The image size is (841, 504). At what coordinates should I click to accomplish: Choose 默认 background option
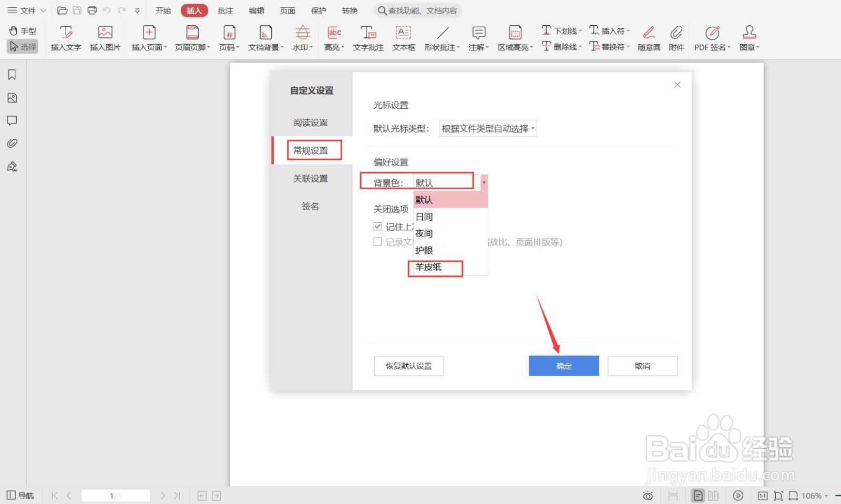[x=450, y=200]
